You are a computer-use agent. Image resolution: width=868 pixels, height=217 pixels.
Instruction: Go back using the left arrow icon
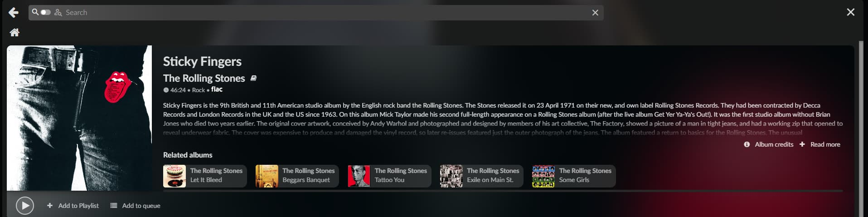[x=14, y=12]
